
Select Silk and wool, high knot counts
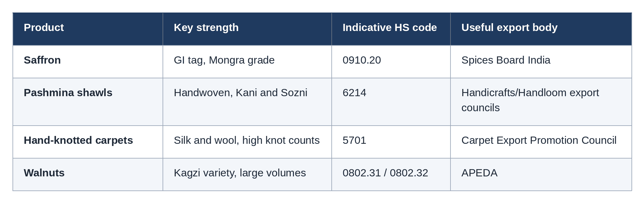(247, 142)
